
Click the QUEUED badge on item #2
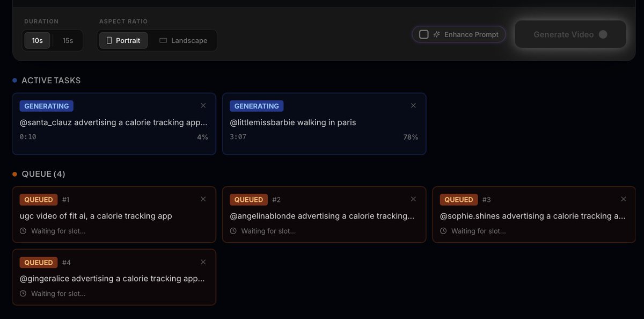tap(249, 199)
